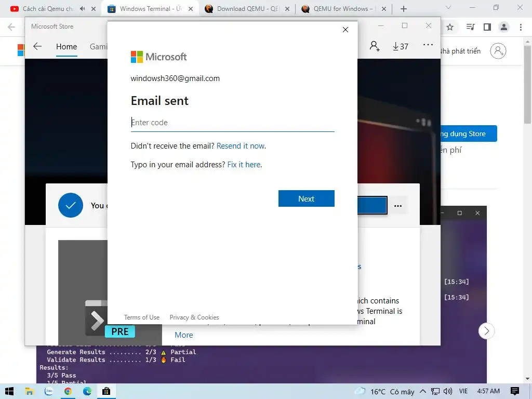Image resolution: width=532 pixels, height=399 pixels.
Task: Click 'Validate Results' terminal line
Action: tap(116, 360)
